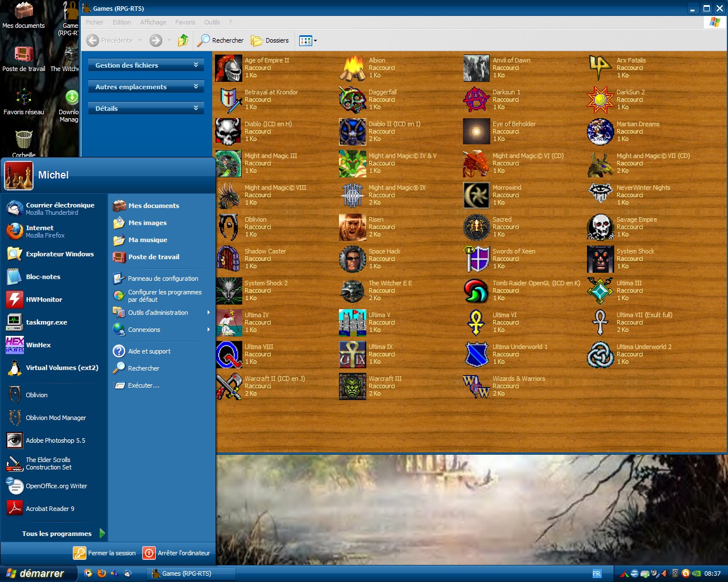Select the Might and Magic III icon
This screenshot has height=582, width=728.
pyautogui.click(x=229, y=164)
